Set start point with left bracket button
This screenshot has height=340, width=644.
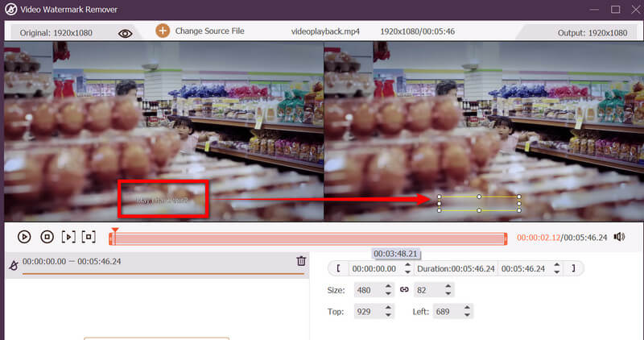[x=339, y=268]
